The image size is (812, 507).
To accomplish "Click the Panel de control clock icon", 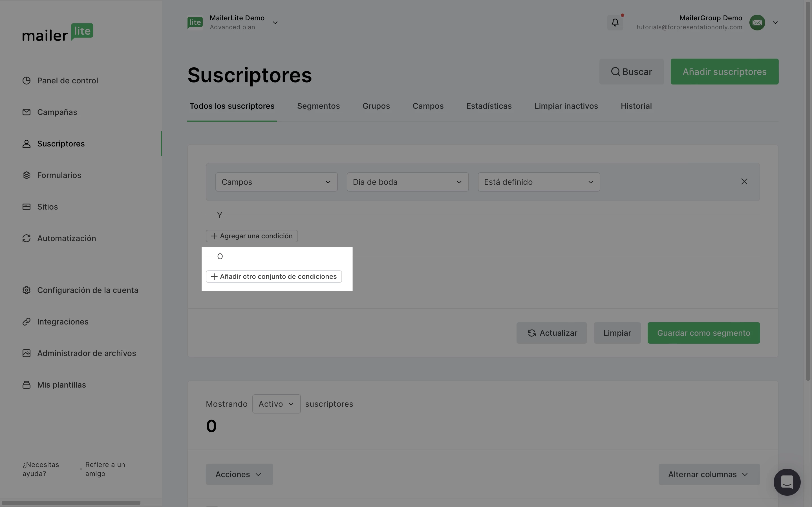I will [x=27, y=81].
